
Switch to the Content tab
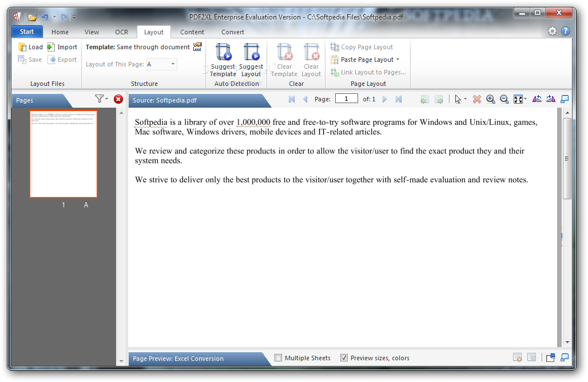click(x=192, y=32)
